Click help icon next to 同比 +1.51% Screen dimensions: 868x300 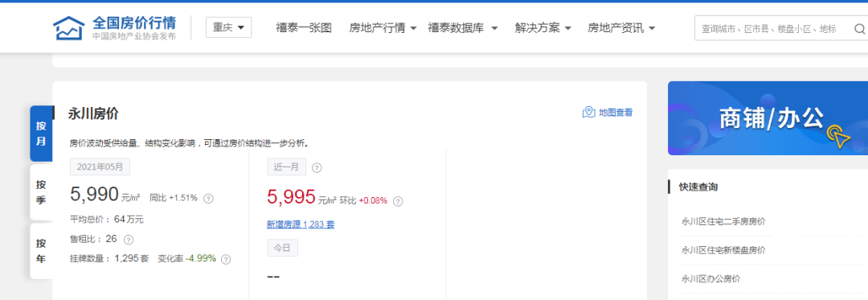[208, 198]
